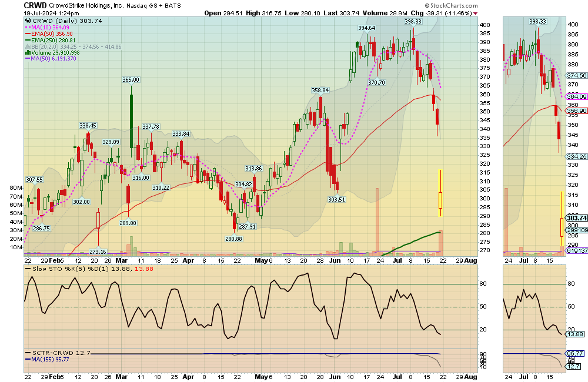The height and width of the screenshot is (382, 588).
Task: Click the tall green March candlestick below 365.00
Action: coord(131,121)
